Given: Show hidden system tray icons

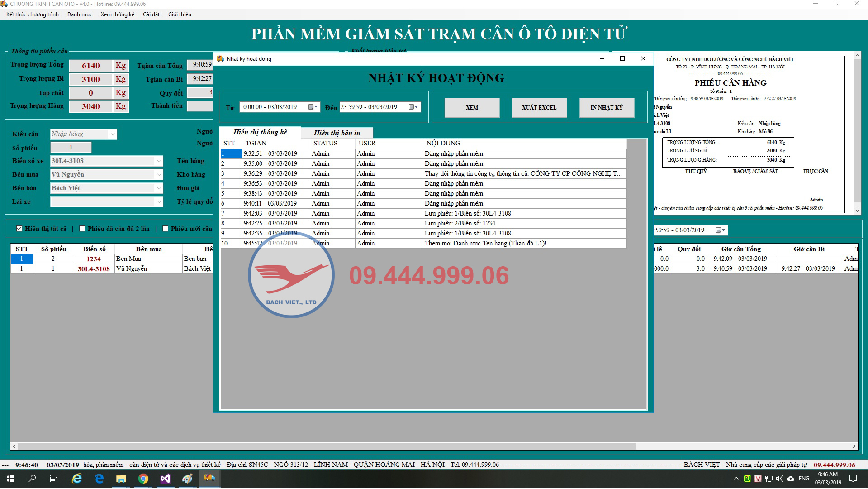Looking at the screenshot, I should [x=736, y=479].
